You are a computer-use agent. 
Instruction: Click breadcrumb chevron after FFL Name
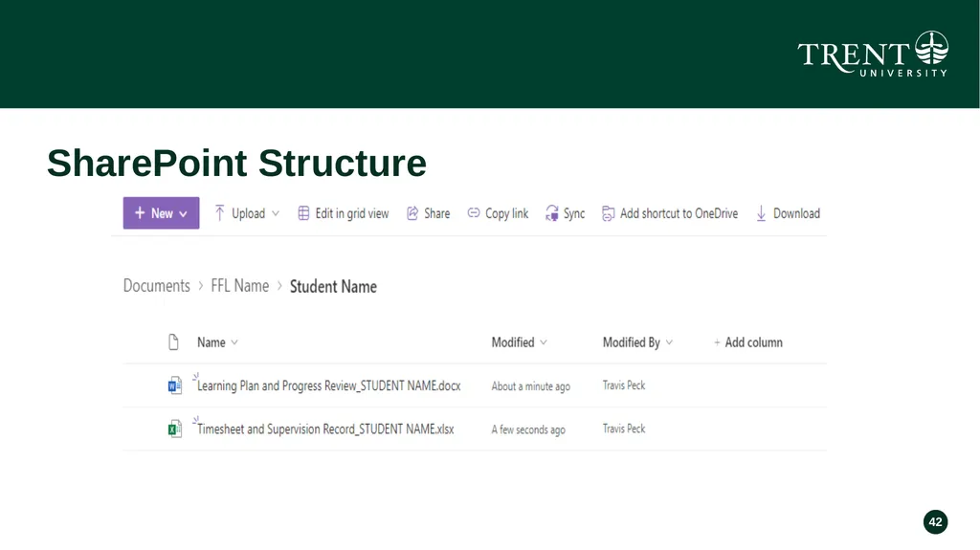pyautogui.click(x=279, y=286)
